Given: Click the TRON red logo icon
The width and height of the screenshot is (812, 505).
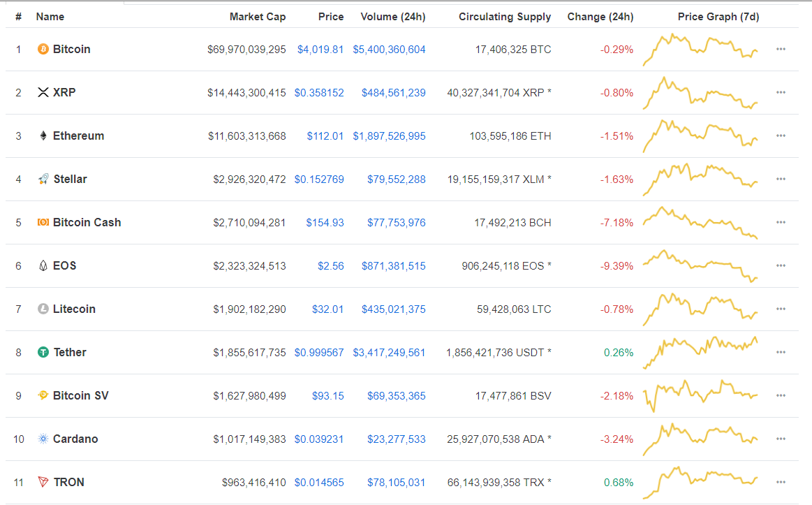Looking at the screenshot, I should pyautogui.click(x=43, y=483).
